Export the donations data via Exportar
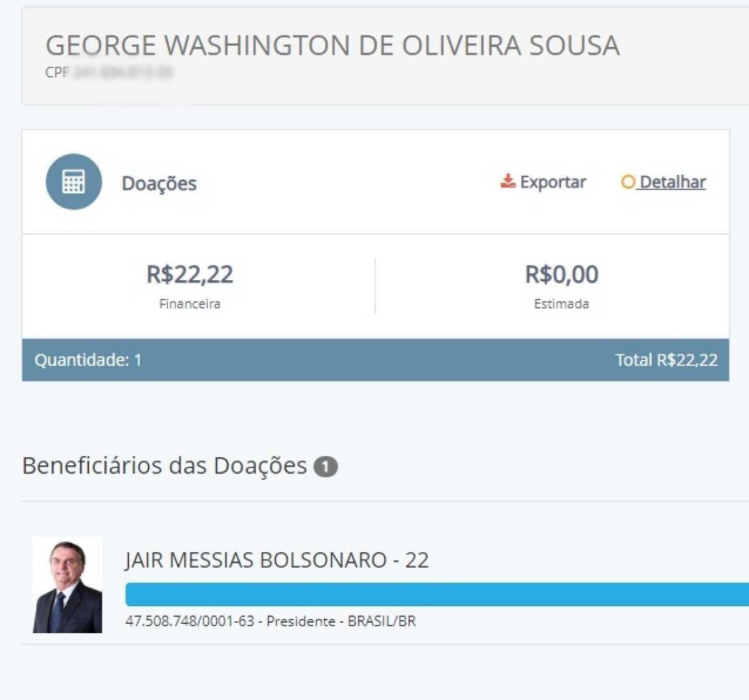The image size is (749, 700). 550,182
